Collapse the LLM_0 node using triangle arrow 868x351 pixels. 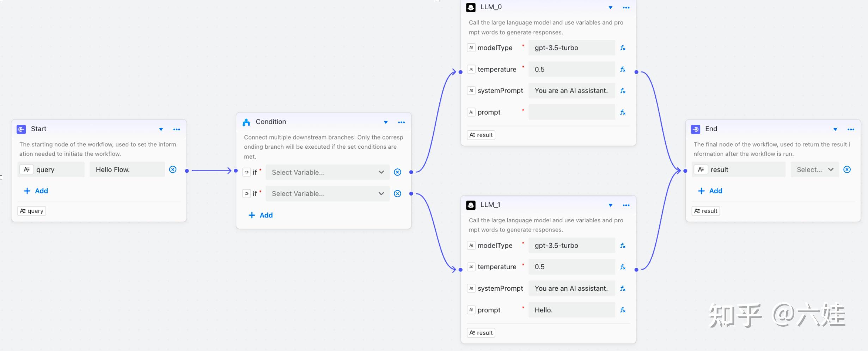coord(610,7)
